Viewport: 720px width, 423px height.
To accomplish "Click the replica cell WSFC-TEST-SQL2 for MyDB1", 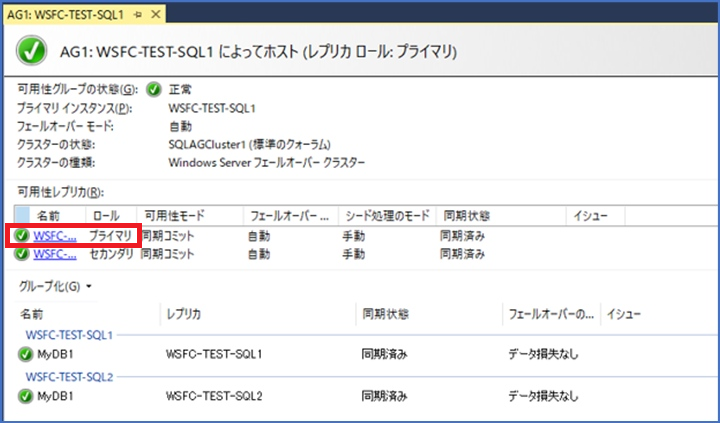I will [214, 396].
